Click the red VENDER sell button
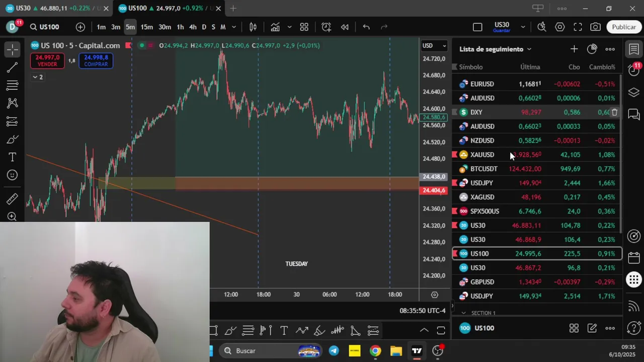Screen dimensions: 644x362 (x=47, y=61)
